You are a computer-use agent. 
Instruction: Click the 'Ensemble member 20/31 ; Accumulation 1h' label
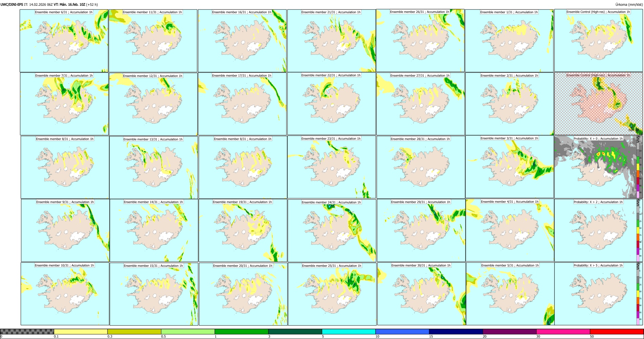243,266
